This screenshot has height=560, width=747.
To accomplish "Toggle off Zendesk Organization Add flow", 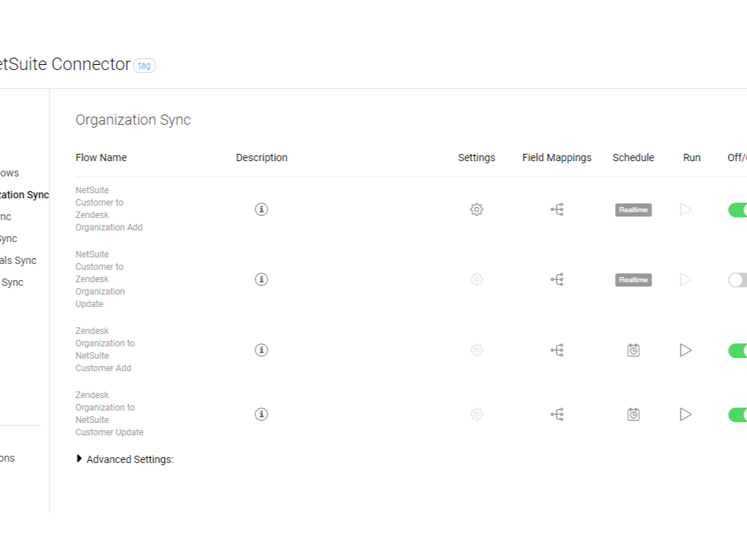I will 738,210.
